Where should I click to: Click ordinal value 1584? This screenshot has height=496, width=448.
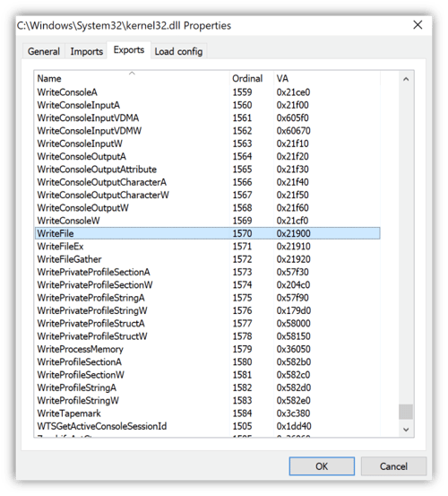click(x=242, y=413)
